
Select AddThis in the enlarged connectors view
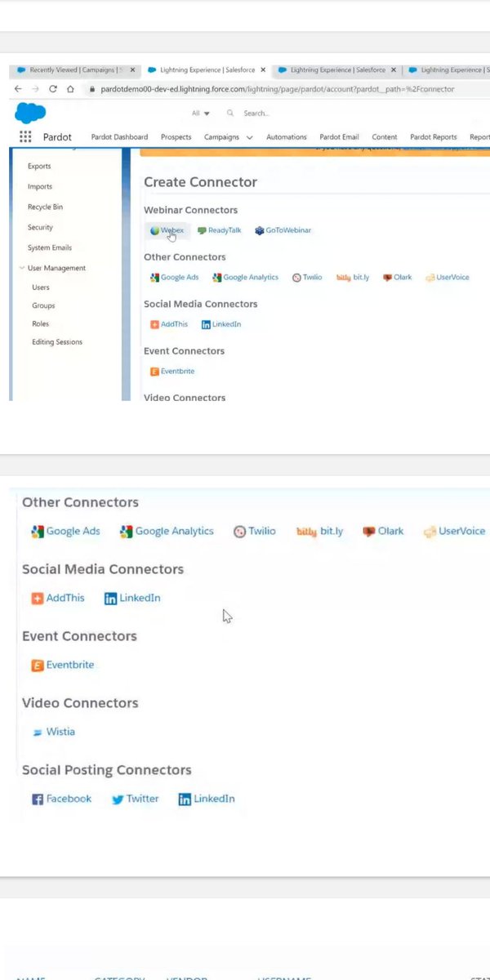(x=57, y=598)
